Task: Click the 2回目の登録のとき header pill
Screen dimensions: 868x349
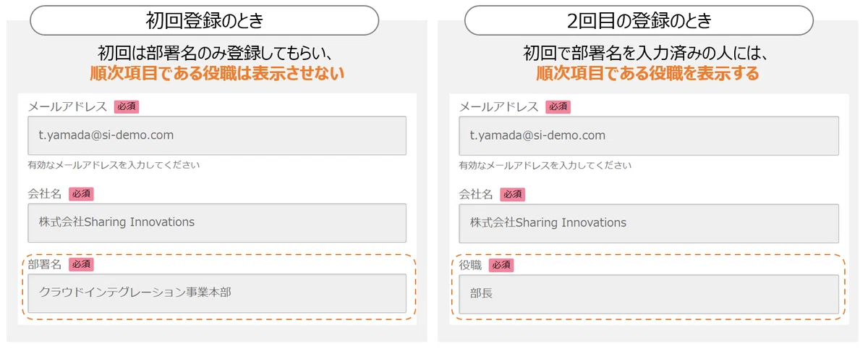Action: (639, 20)
